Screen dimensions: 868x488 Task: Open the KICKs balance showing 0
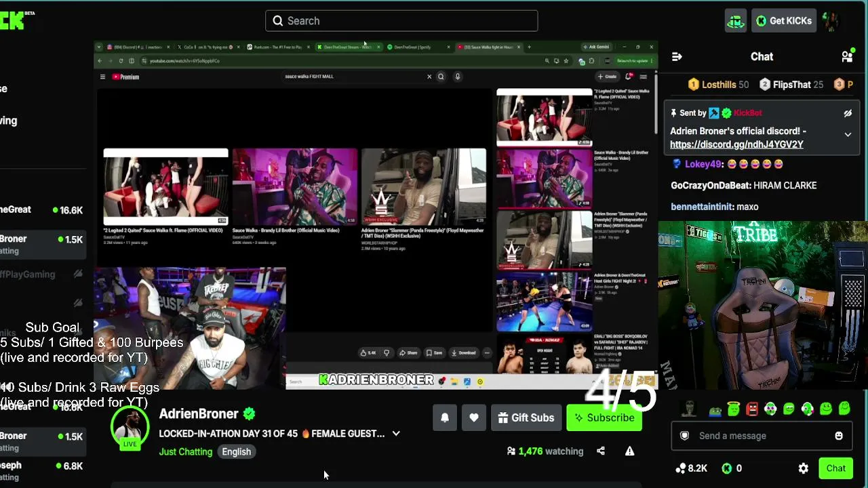(731, 468)
